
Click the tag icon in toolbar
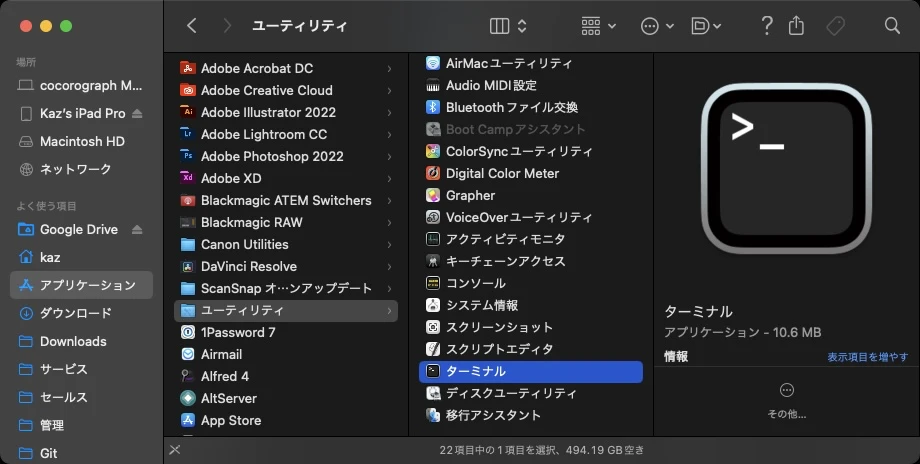tap(836, 26)
